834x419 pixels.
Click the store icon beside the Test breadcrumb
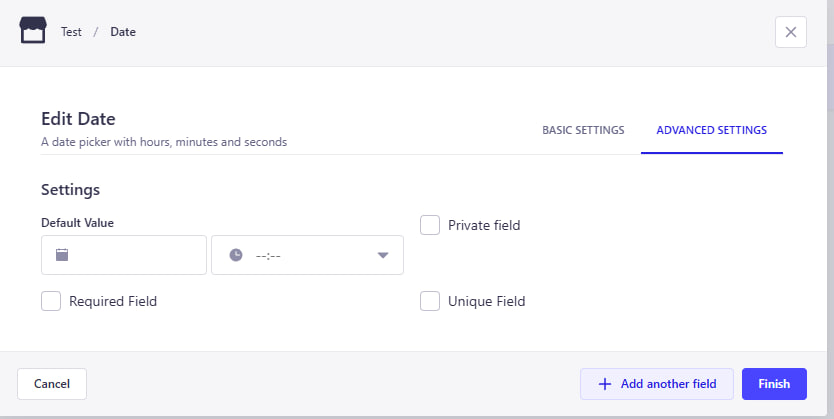pos(33,30)
